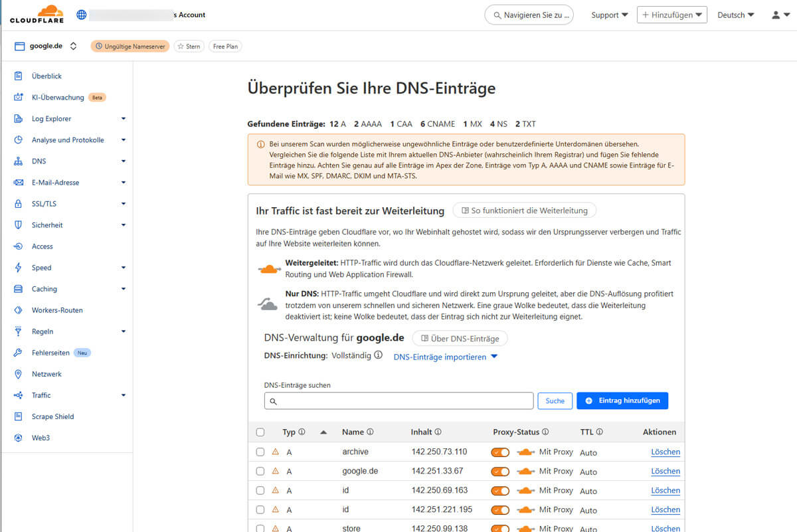Toggle proxy switch for google.de record

(x=500, y=472)
